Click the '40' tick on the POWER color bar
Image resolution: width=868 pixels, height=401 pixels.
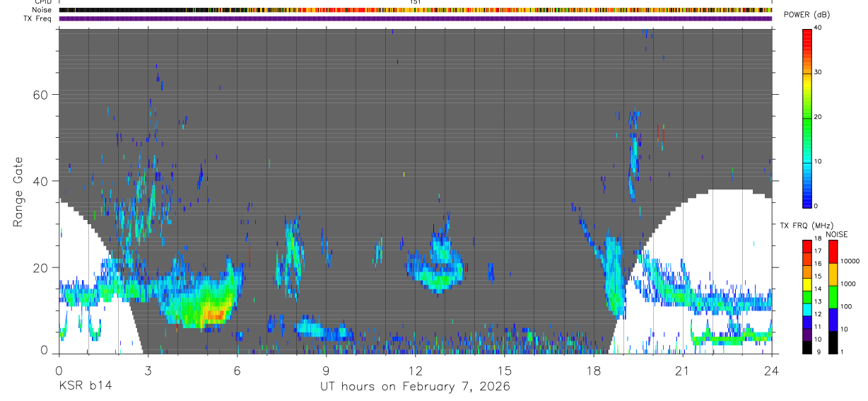point(818,28)
